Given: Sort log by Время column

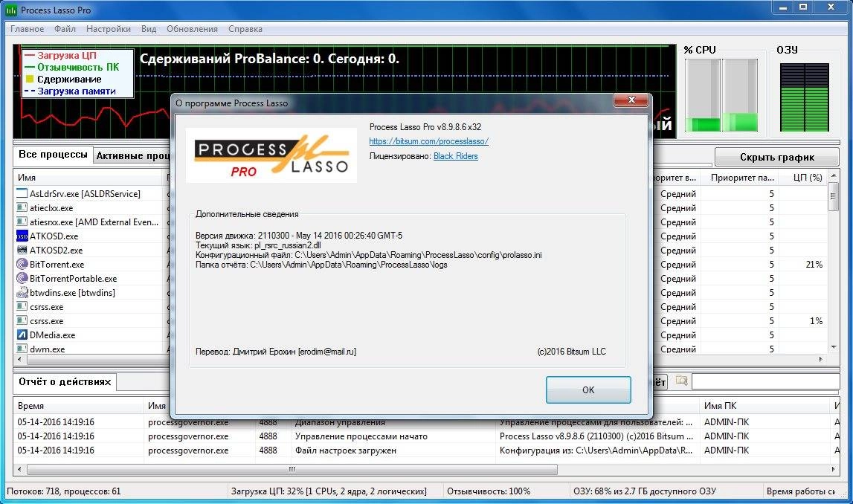Looking at the screenshot, I should click(x=78, y=406).
